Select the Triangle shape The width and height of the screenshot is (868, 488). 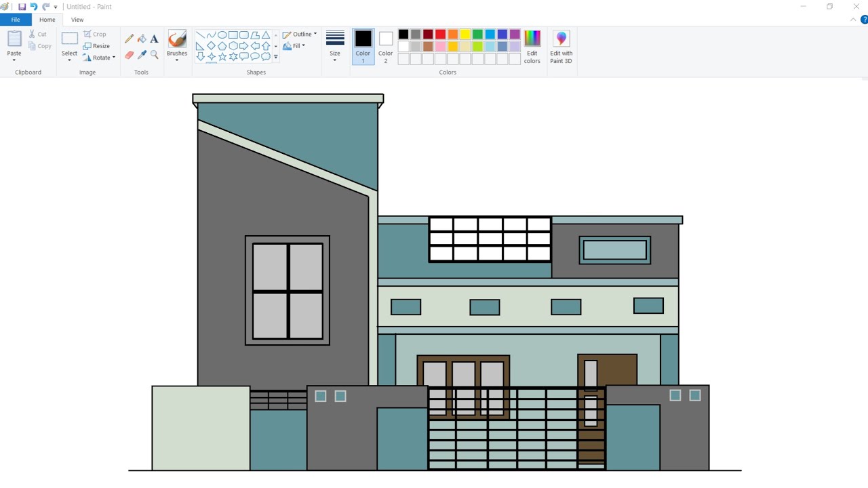[266, 35]
